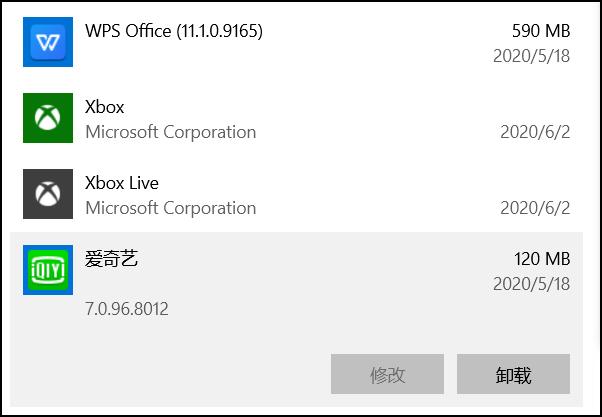This screenshot has height=417, width=602.
Task: Select the Xbox Live app name
Action: (x=122, y=183)
